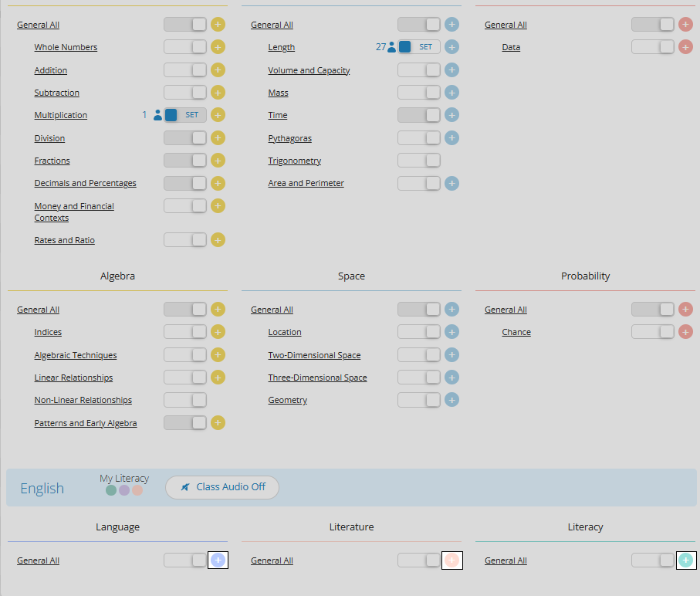This screenshot has width=700, height=596.
Task: Open the Algebraic Techniques link
Action: (76, 355)
